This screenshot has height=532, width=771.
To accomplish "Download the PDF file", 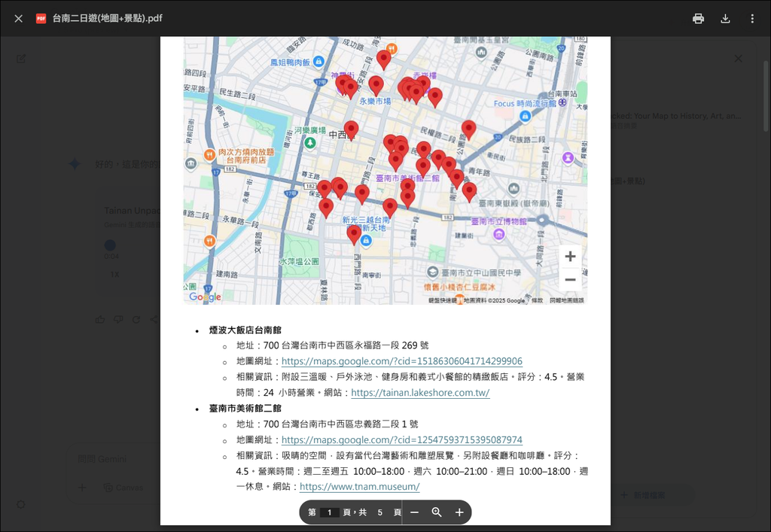I will tap(725, 19).
